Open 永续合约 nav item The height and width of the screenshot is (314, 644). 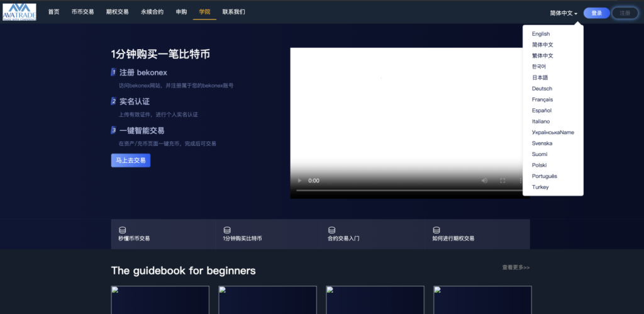click(152, 12)
